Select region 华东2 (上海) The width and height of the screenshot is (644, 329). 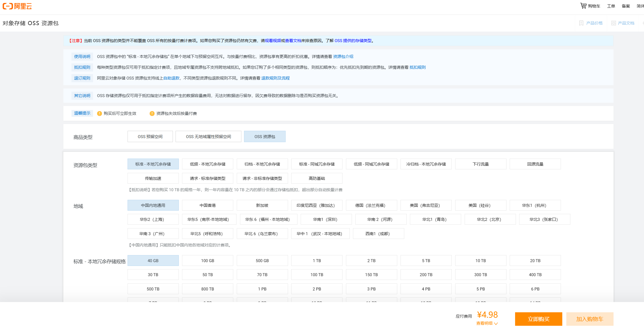[x=153, y=220]
